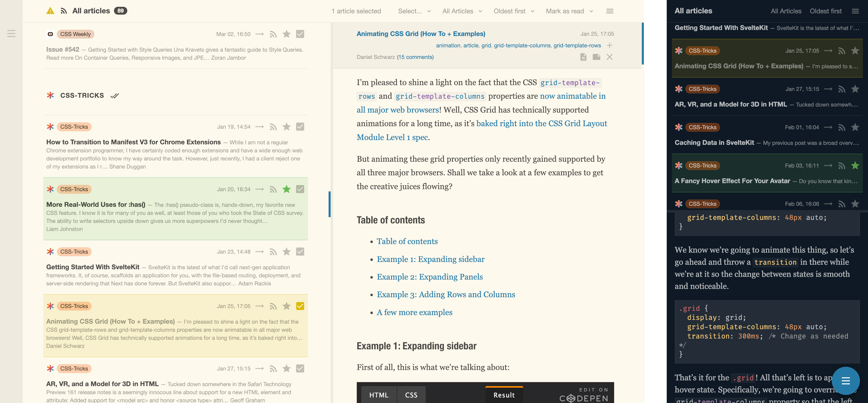Click the yellow warning triangle icon

[x=50, y=11]
